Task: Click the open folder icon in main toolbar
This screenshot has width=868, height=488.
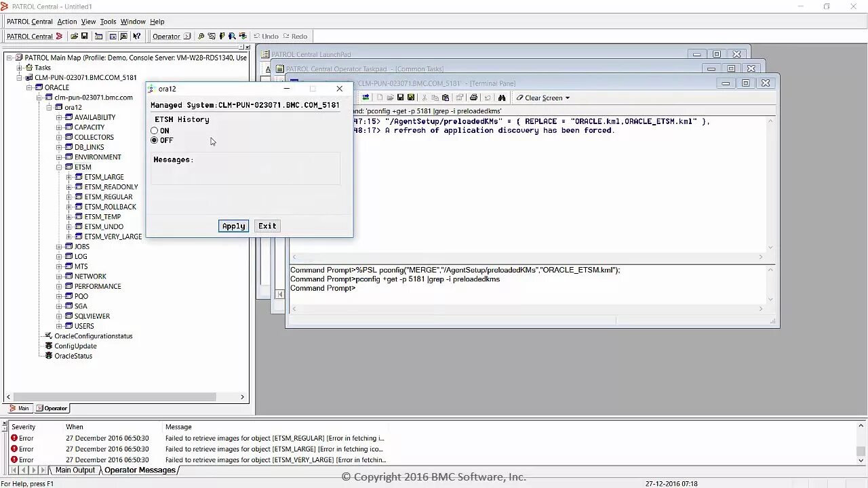Action: (x=74, y=36)
